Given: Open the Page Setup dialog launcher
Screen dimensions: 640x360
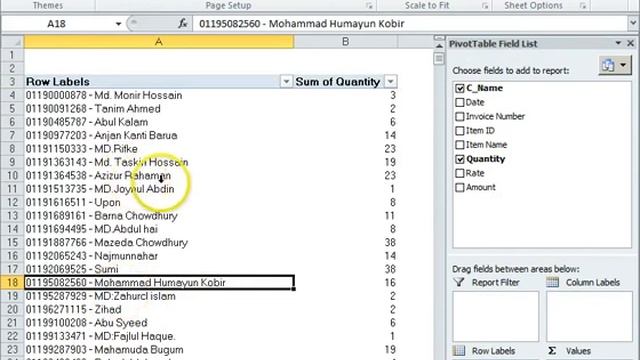Looking at the screenshot, I should point(369,6).
